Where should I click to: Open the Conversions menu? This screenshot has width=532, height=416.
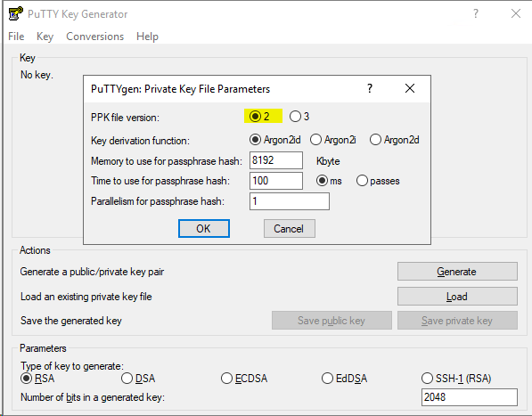pyautogui.click(x=95, y=37)
